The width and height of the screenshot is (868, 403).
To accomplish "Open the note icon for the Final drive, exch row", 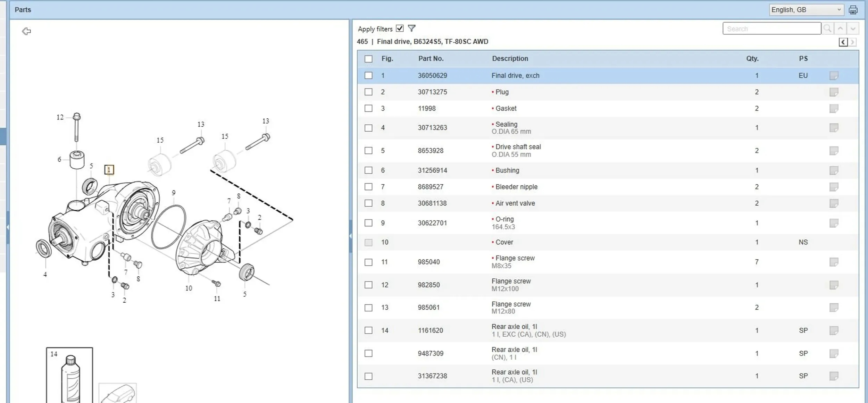I will click(x=834, y=76).
